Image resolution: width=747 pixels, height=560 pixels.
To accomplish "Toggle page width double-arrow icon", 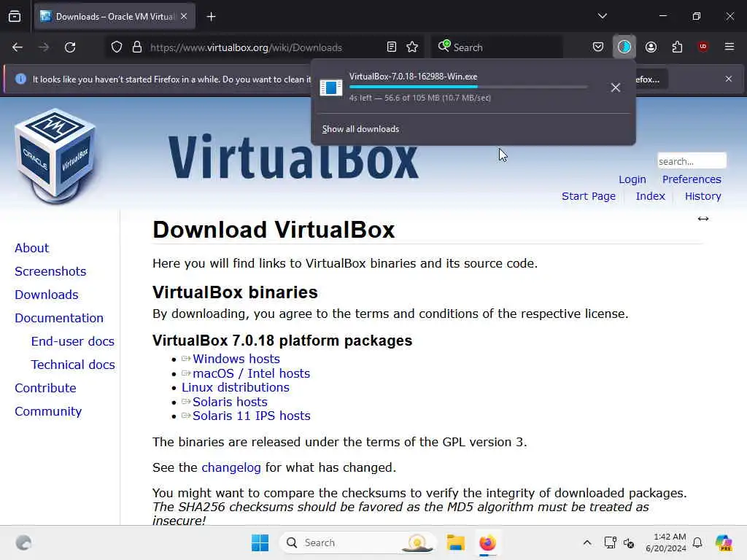I will [x=703, y=219].
